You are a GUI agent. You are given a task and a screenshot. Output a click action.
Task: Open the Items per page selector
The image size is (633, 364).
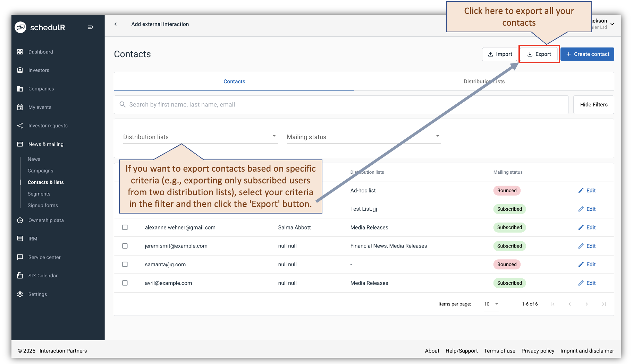pyautogui.click(x=491, y=304)
